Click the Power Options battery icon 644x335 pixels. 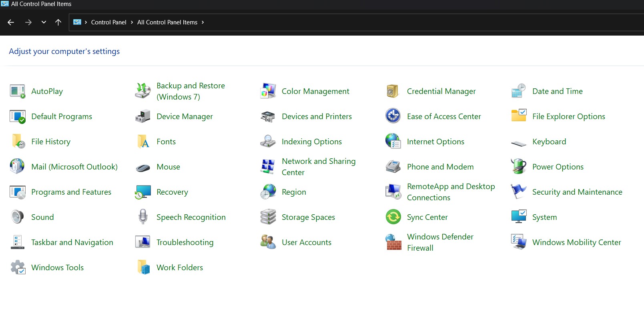(518, 167)
